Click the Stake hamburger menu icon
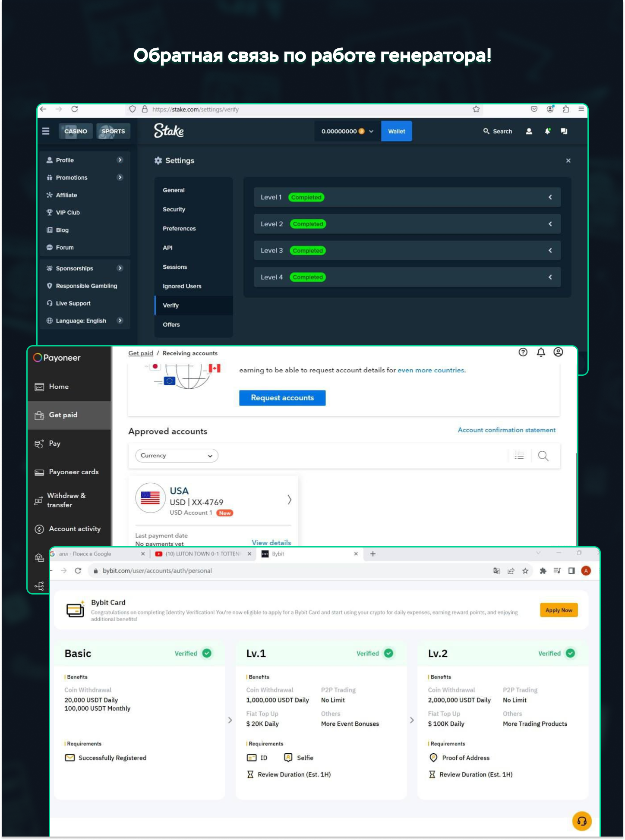Screen dimensions: 625x840 point(46,131)
